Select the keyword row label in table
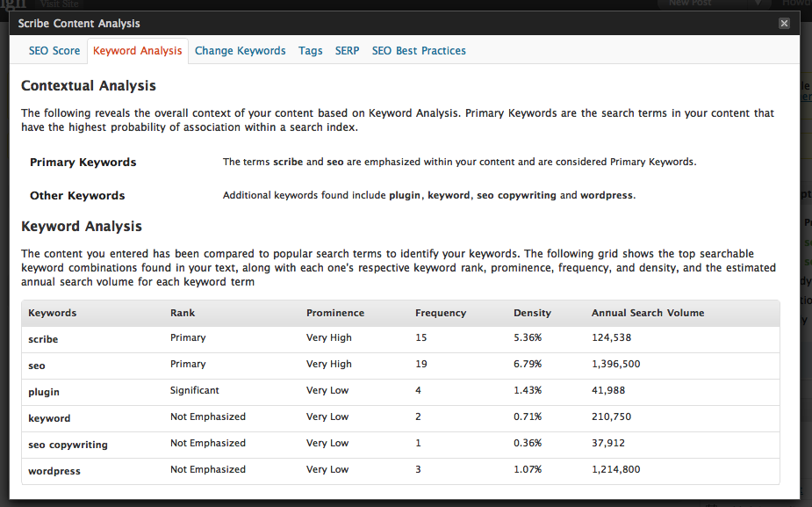812x507 pixels. coord(49,418)
